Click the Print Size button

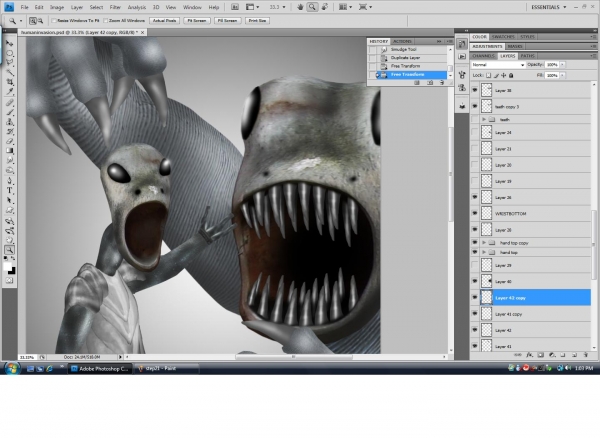click(257, 21)
